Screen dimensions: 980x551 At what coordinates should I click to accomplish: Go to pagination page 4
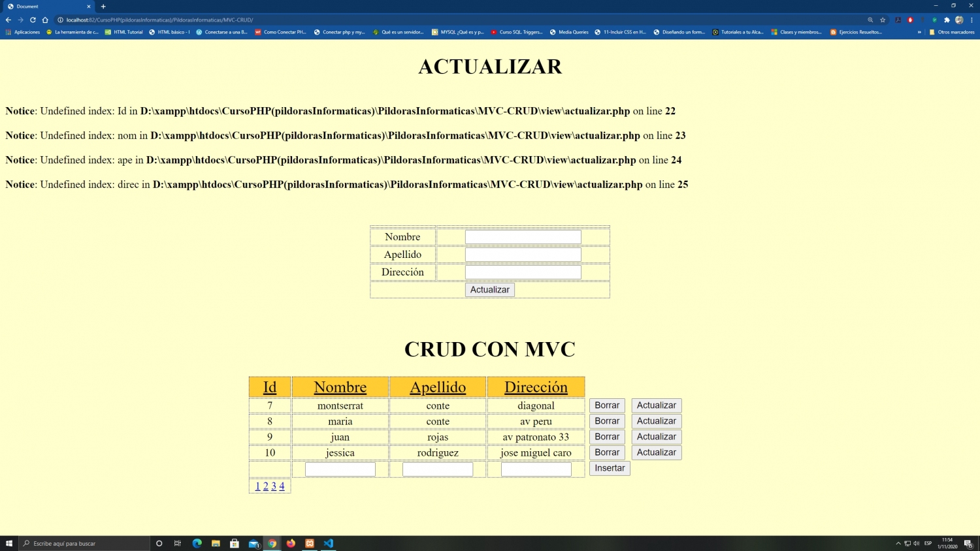coord(282,486)
